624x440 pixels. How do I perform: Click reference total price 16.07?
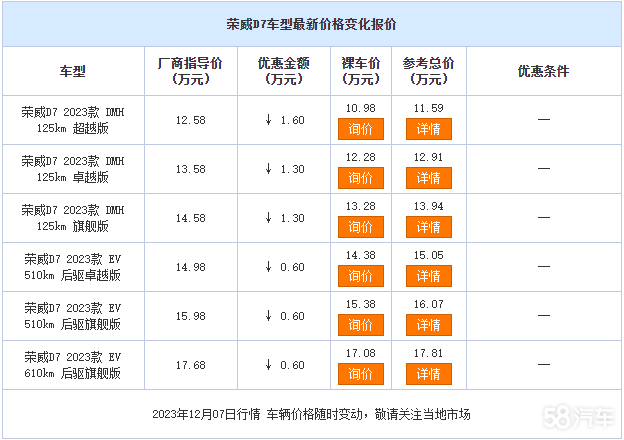pyautogui.click(x=429, y=304)
